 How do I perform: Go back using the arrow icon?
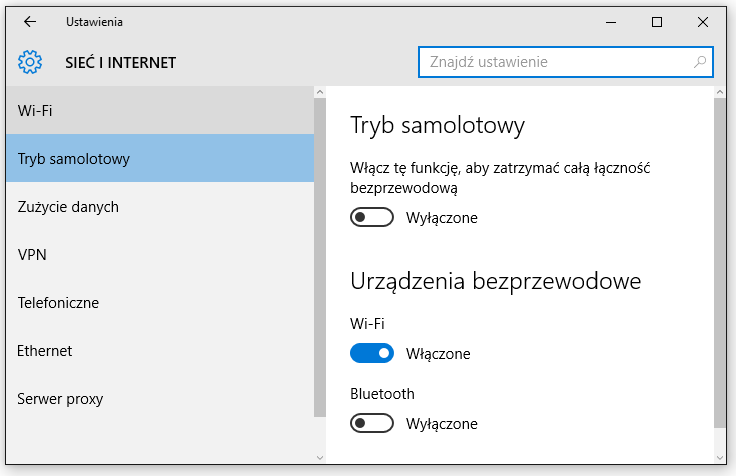click(30, 22)
